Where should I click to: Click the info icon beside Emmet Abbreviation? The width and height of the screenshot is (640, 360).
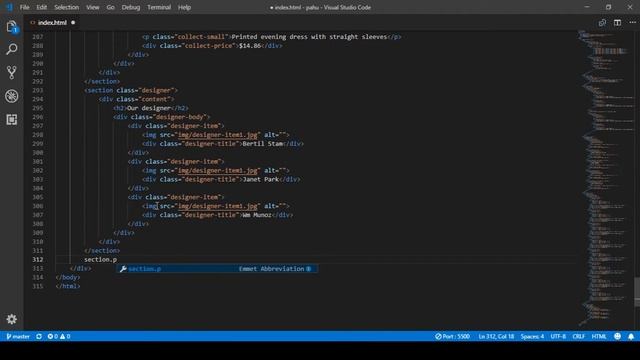pos(309,269)
